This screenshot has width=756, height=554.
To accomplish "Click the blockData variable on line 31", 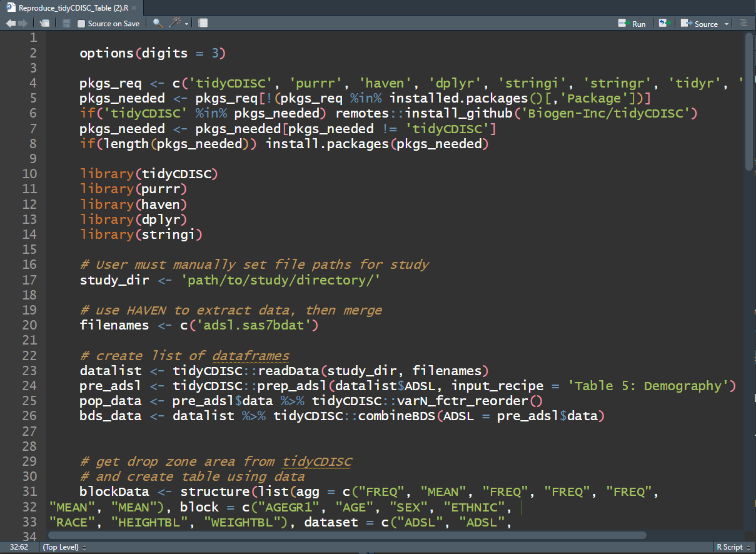I will (114, 491).
